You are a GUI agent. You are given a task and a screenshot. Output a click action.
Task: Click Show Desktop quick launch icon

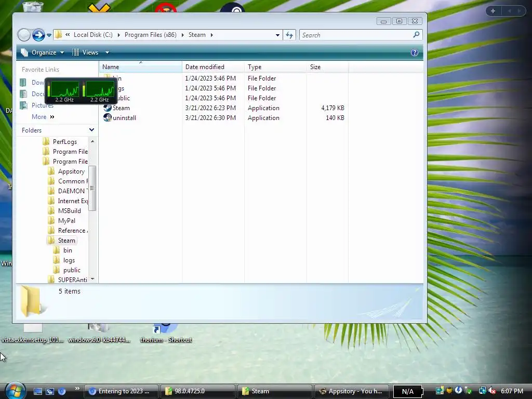pos(37,391)
